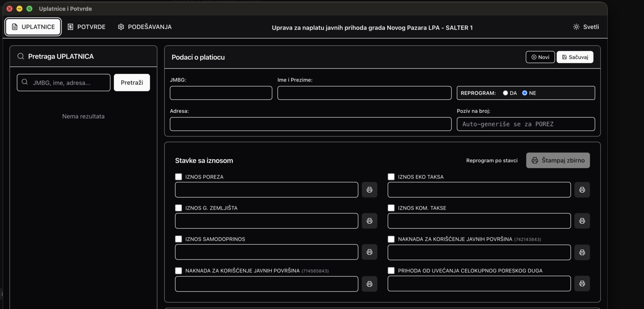The height and width of the screenshot is (309, 644).
Task: Click the Novi button
Action: pyautogui.click(x=540, y=57)
